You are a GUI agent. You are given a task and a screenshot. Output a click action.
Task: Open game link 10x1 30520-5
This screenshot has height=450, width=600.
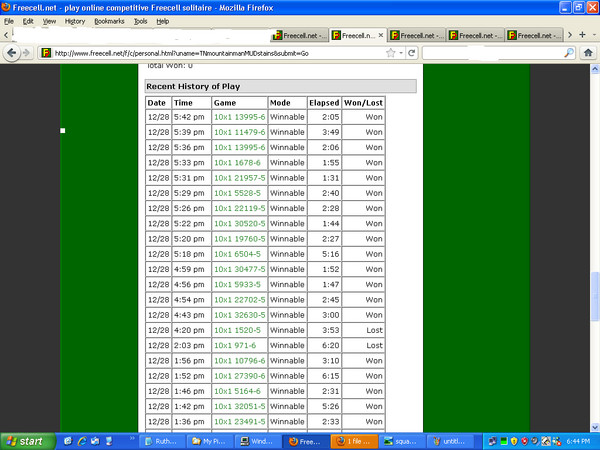[x=239, y=224]
